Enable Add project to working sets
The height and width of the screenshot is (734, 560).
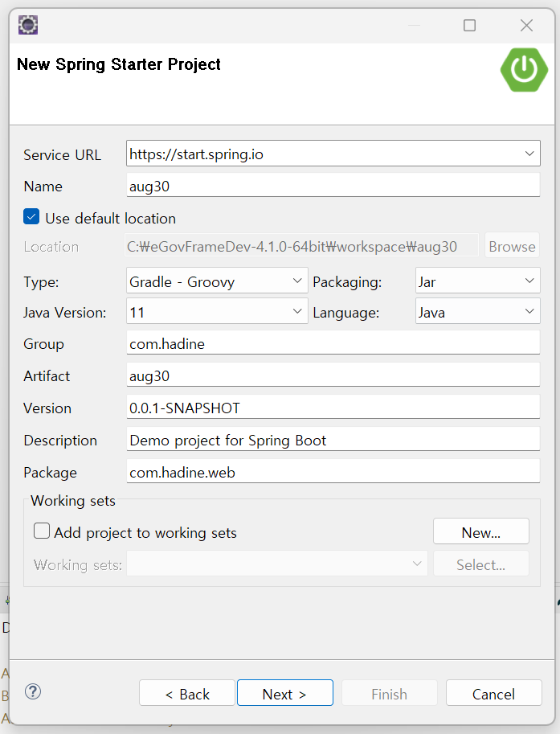(x=42, y=531)
